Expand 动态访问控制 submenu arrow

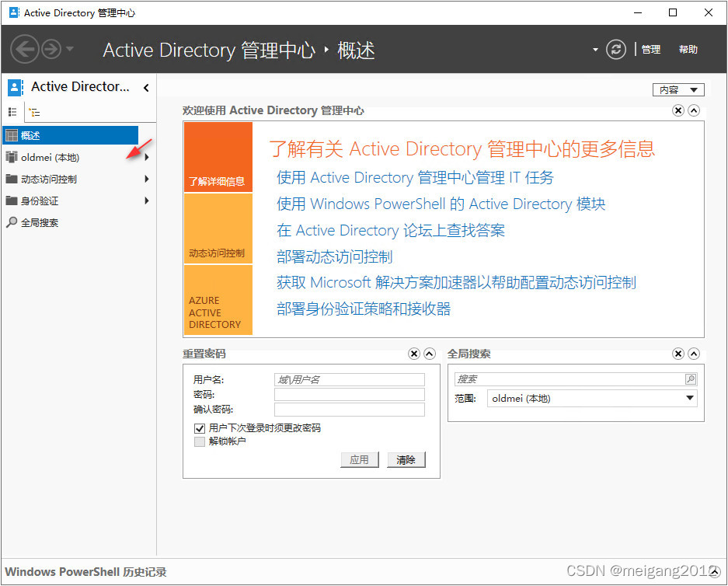(x=147, y=179)
